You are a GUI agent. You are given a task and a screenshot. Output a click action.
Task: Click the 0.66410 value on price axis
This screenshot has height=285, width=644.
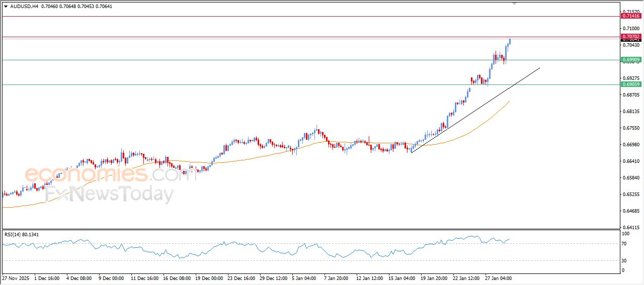[x=631, y=161]
